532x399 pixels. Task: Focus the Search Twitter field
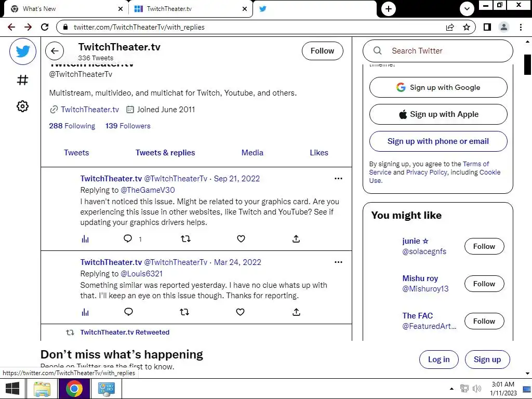(x=437, y=51)
